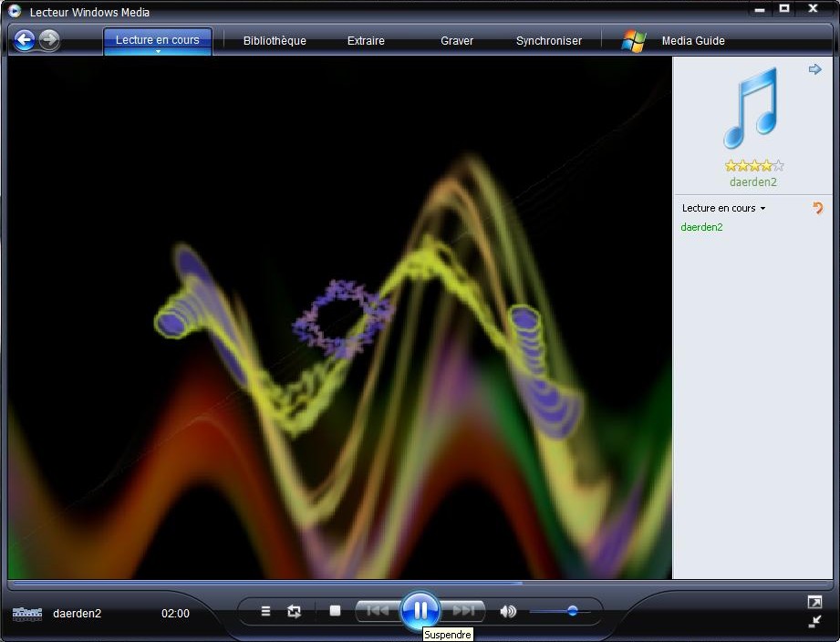Screen dimensions: 840x642
Task: Select daerden2 in the playlist
Action: pos(701,227)
